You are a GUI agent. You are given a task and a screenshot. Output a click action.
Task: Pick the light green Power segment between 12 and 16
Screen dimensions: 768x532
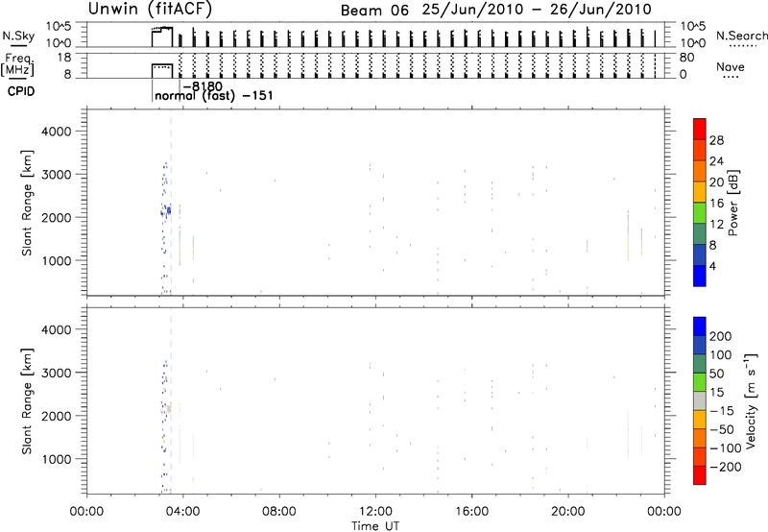pos(700,213)
